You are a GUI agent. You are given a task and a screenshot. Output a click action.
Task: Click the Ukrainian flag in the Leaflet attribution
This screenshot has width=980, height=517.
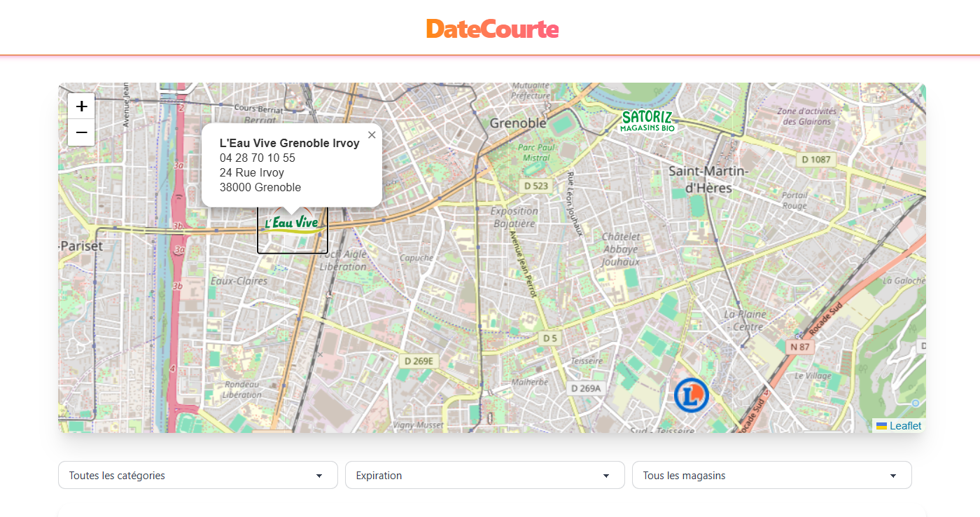(x=881, y=425)
